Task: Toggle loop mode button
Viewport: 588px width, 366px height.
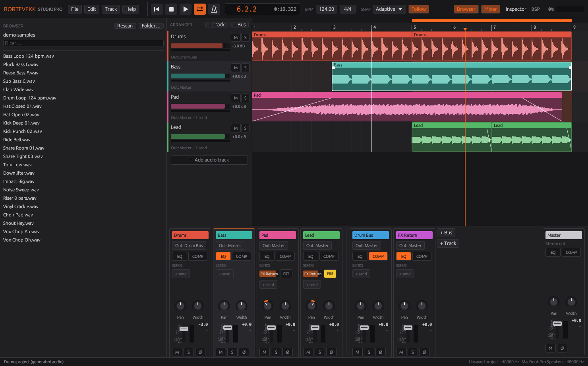Action: (x=200, y=9)
